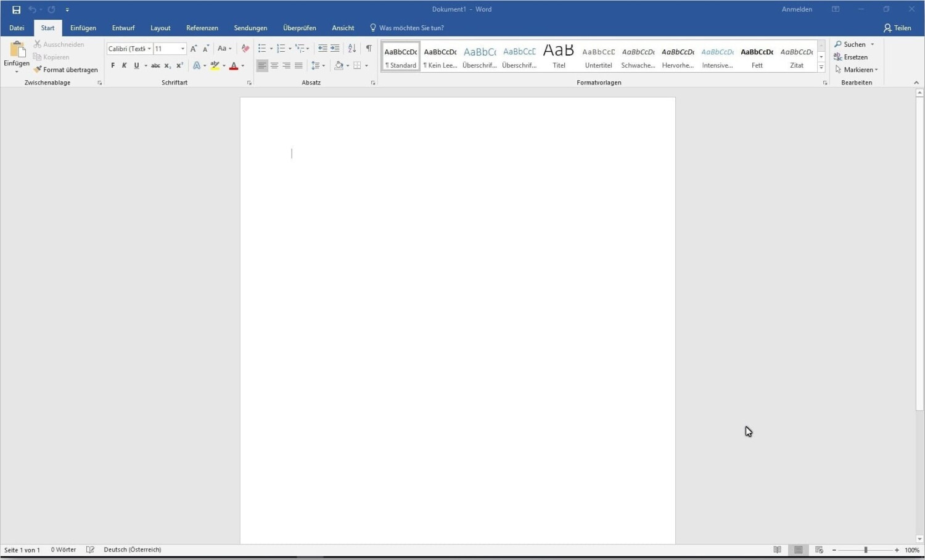Screen dimensions: 925x560
Task: Toggle bold formatting (F)
Action: coord(113,65)
